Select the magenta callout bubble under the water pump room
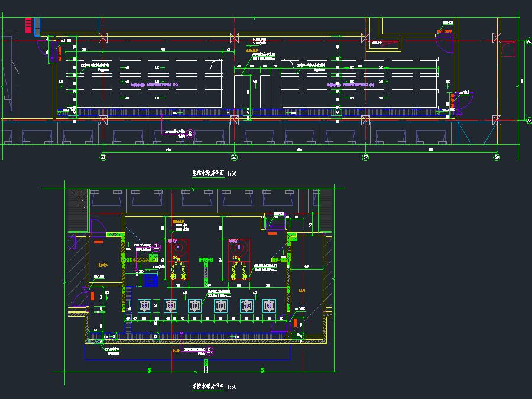Screen dimensions: 532x399 190,134
